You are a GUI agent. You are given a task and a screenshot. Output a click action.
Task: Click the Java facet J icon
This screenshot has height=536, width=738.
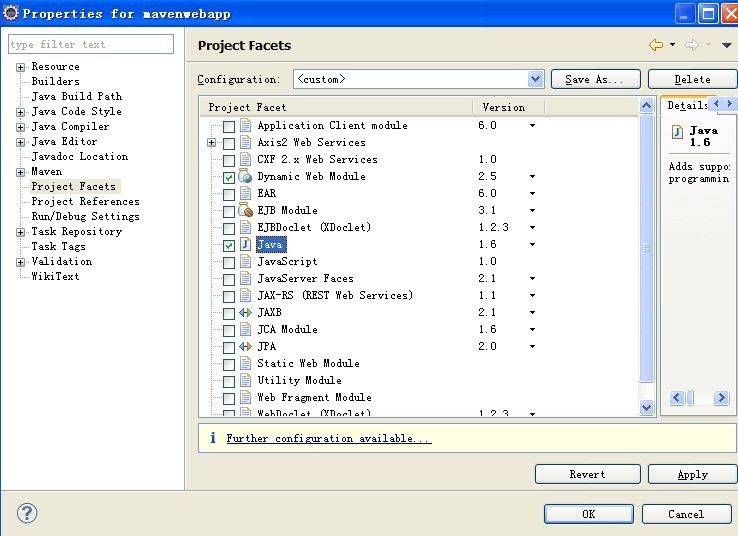245,244
